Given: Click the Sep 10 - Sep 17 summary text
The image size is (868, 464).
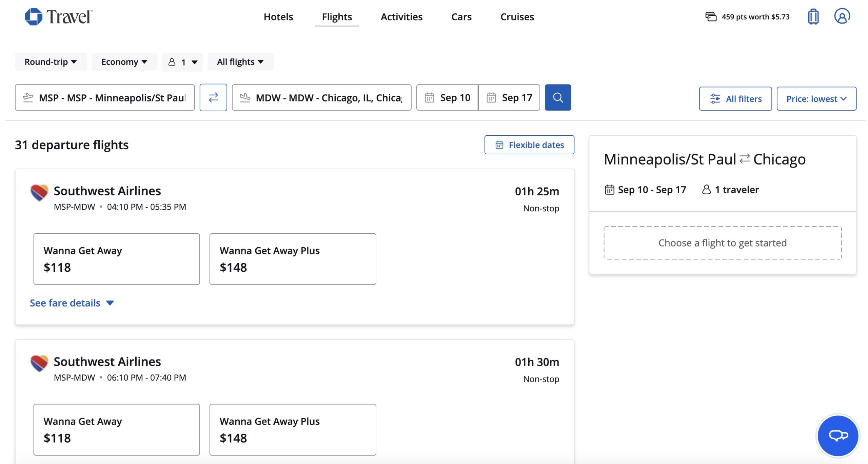Looking at the screenshot, I should pos(652,189).
